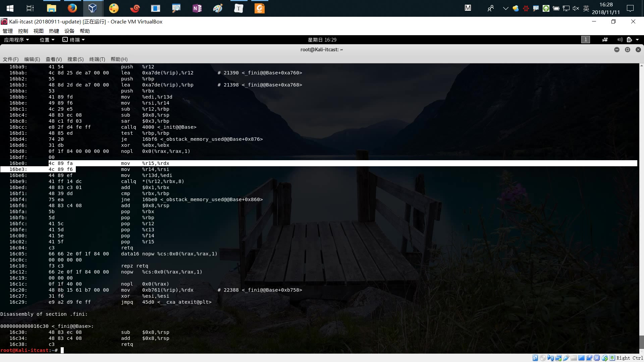Screen dimensions: 644x362
Task: Click the terminal vertical scrollbar thumb
Action: pyautogui.click(x=641, y=342)
